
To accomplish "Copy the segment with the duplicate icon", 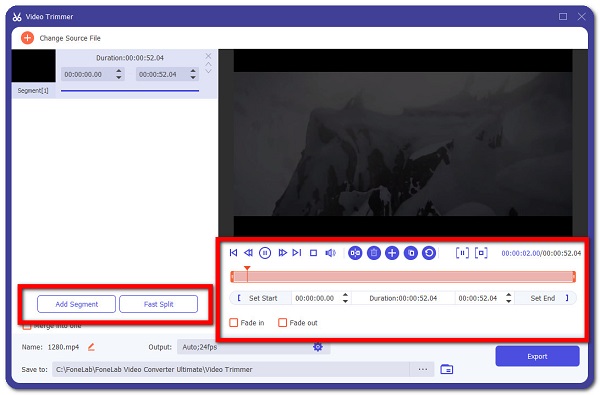I will pyautogui.click(x=411, y=253).
